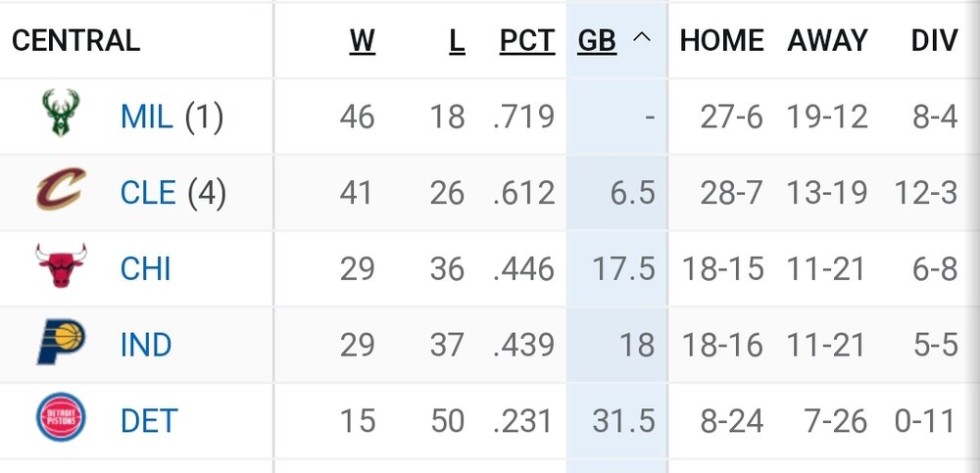Sort by the GB column header

tap(597, 40)
